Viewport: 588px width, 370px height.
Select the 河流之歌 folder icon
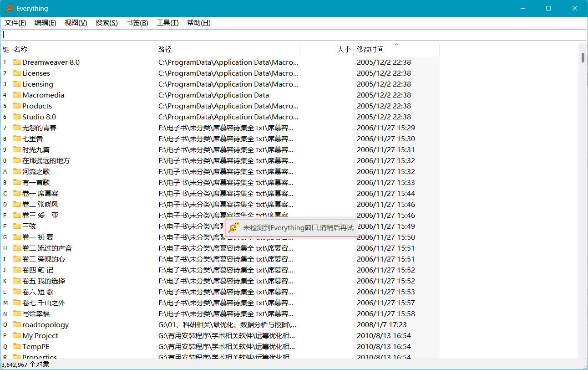(x=17, y=171)
